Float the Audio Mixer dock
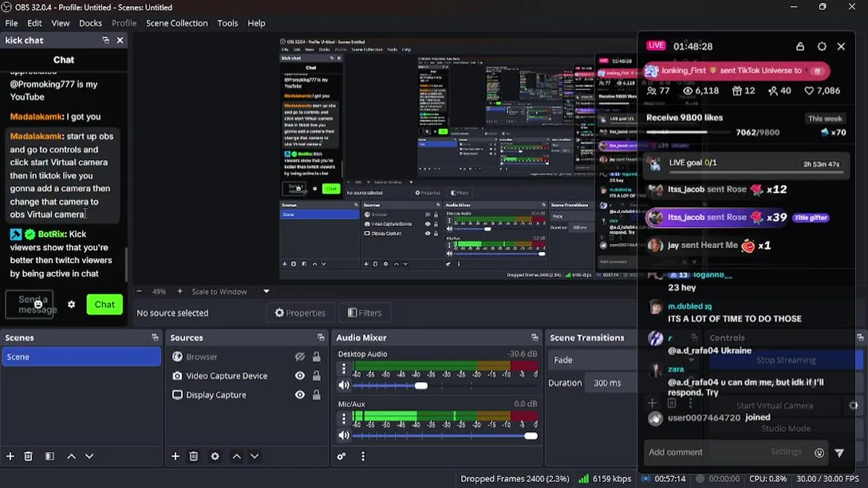The image size is (868, 488). tap(534, 338)
